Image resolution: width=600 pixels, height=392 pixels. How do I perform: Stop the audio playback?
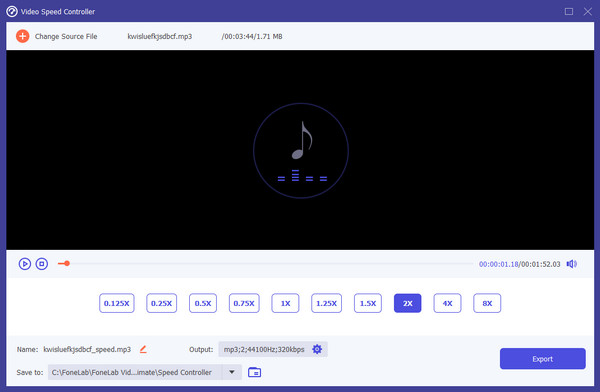[42, 264]
